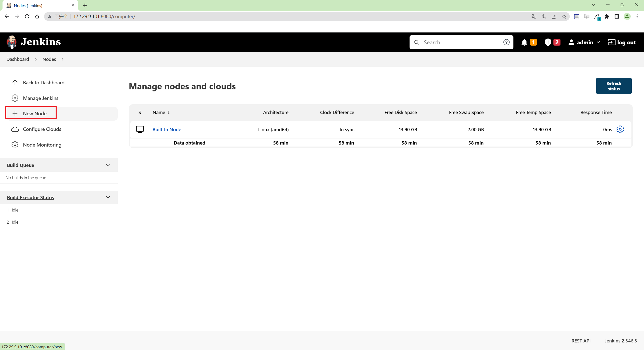Bookmark this page with star icon

564,16
